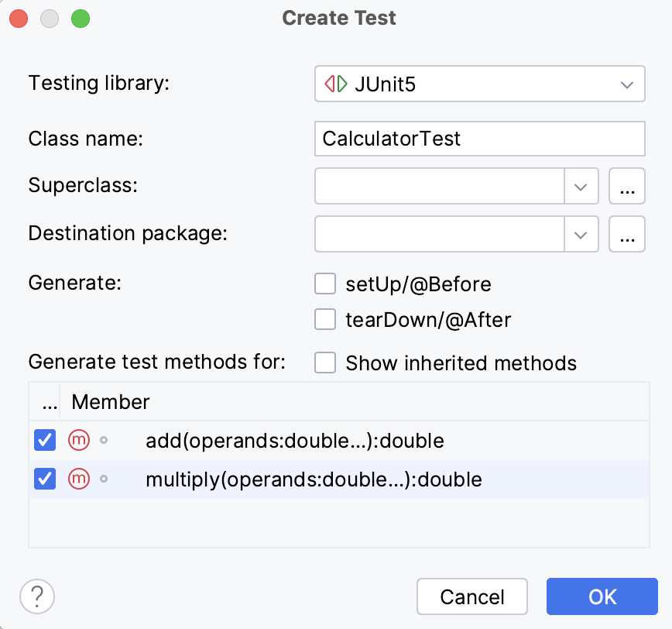
Task: Open help via the question mark icon
Action: [x=36, y=596]
